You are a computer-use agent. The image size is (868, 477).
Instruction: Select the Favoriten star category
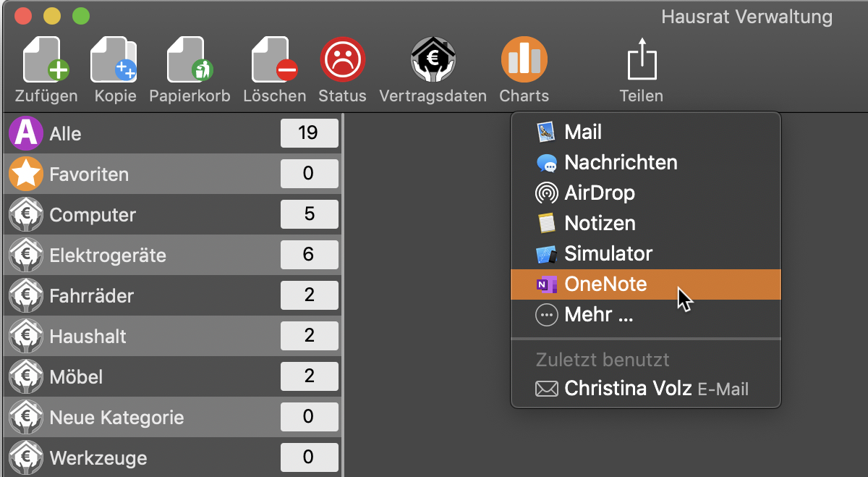pos(173,174)
